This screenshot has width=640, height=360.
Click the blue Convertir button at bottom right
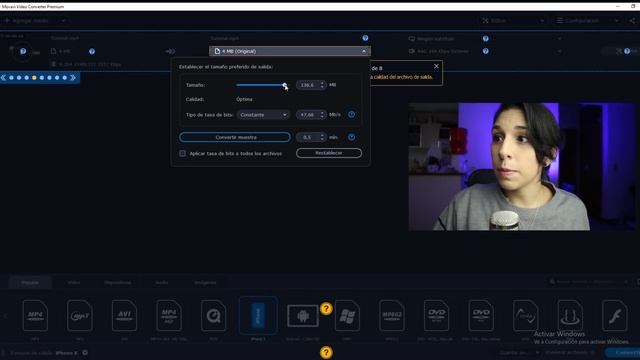[623, 353]
